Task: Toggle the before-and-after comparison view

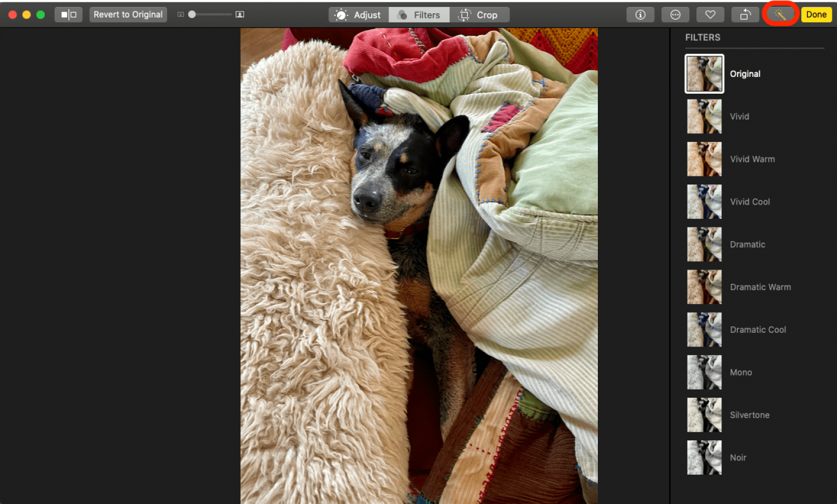Action: (x=68, y=14)
